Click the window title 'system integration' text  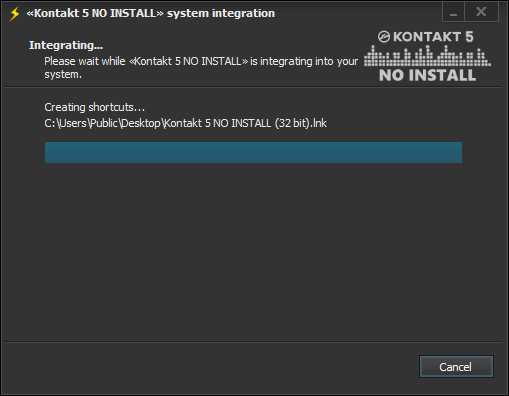(x=221, y=13)
